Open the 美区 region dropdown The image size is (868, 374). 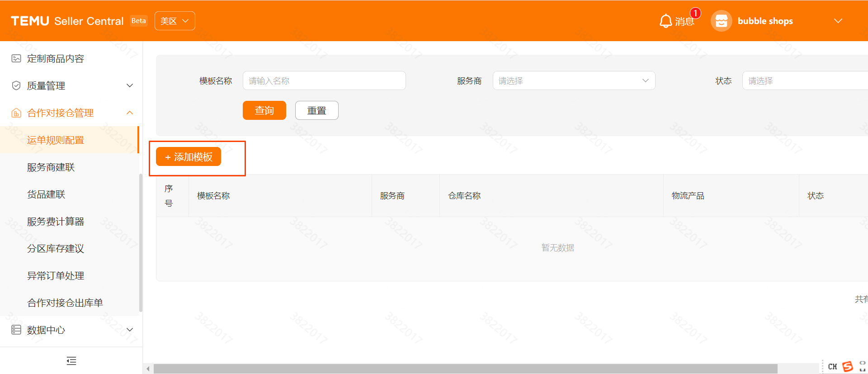tap(175, 21)
